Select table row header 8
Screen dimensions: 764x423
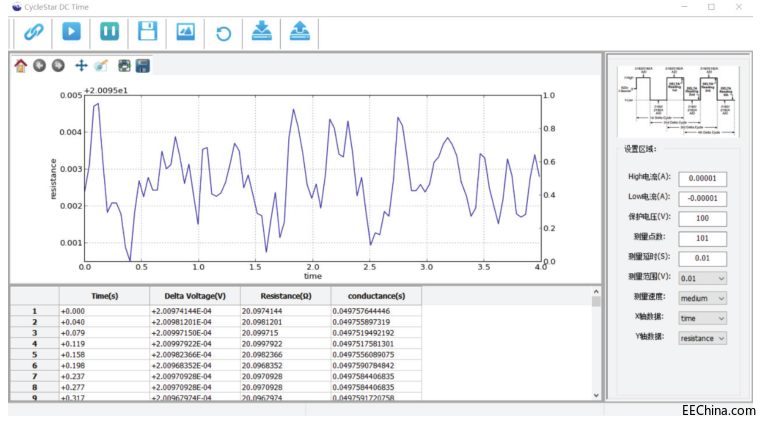click(x=35, y=387)
